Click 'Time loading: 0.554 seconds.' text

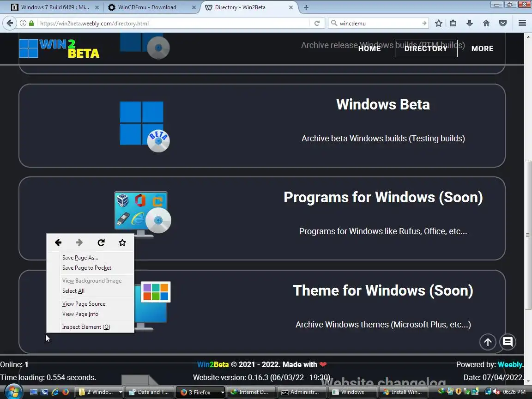[48, 377]
